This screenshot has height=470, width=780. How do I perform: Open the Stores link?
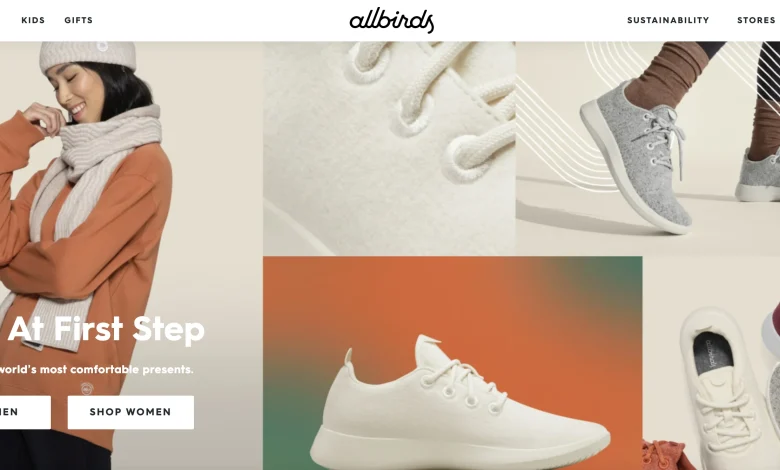click(x=756, y=20)
